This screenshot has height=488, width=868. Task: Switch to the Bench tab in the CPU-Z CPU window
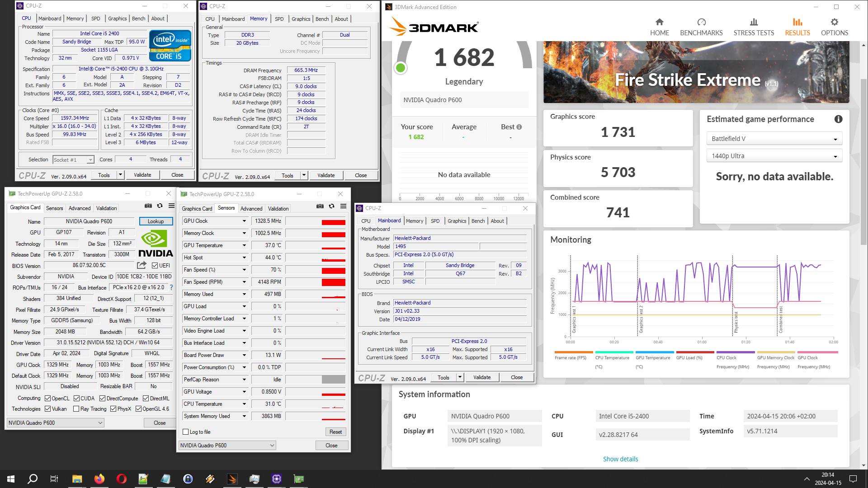coord(139,19)
